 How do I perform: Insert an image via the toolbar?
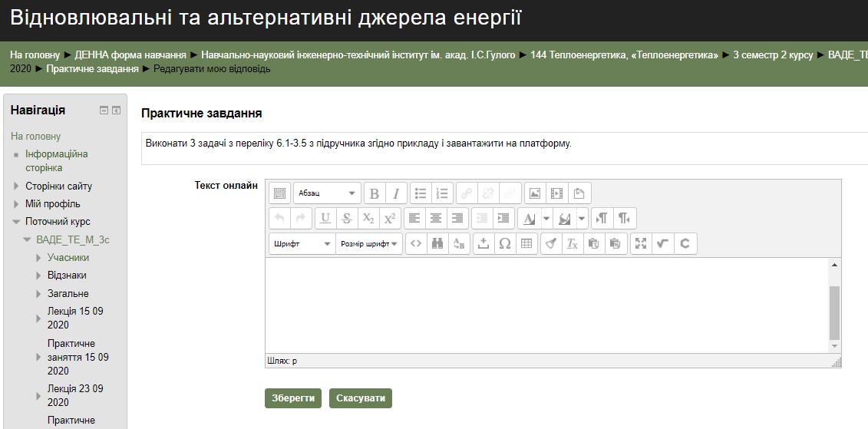click(x=535, y=193)
